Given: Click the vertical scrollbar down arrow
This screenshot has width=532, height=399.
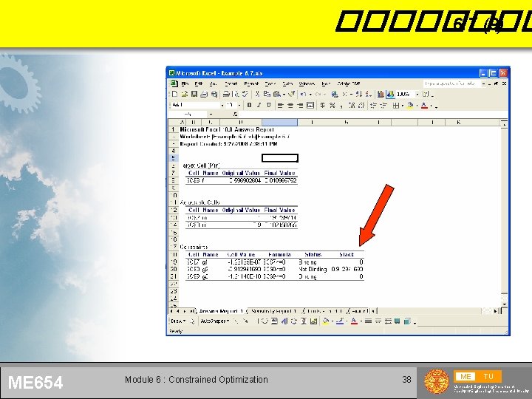Looking at the screenshot, I should point(505,304).
